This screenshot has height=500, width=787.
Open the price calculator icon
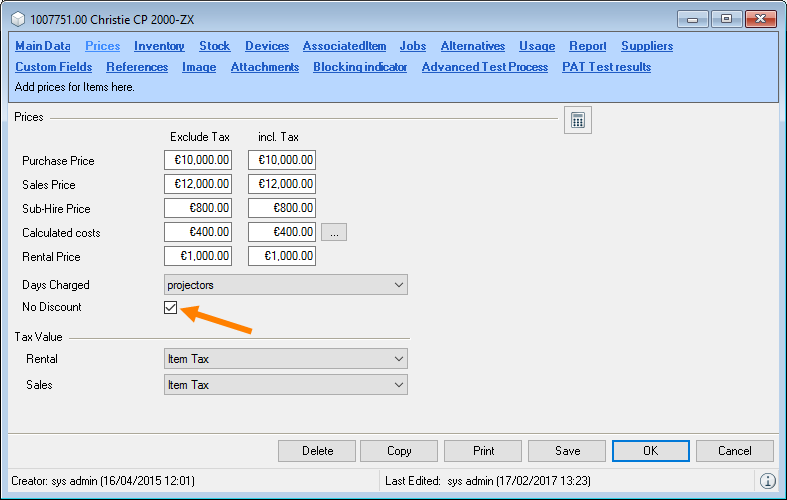[577, 120]
